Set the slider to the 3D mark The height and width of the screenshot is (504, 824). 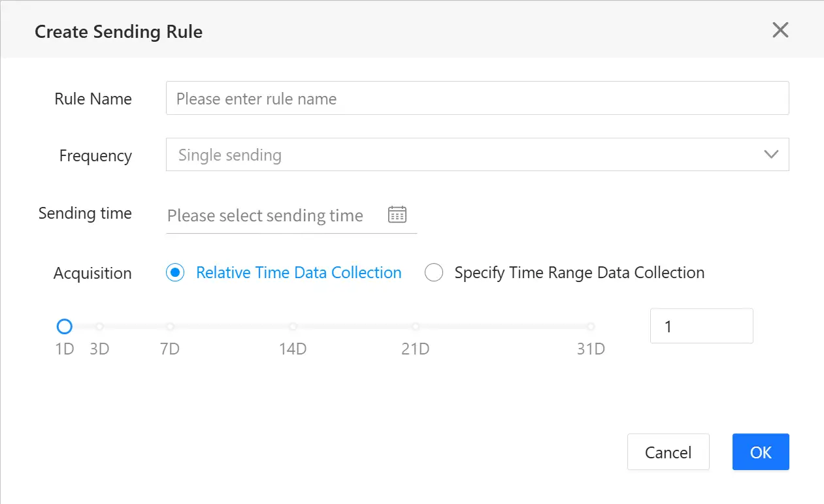coord(99,326)
